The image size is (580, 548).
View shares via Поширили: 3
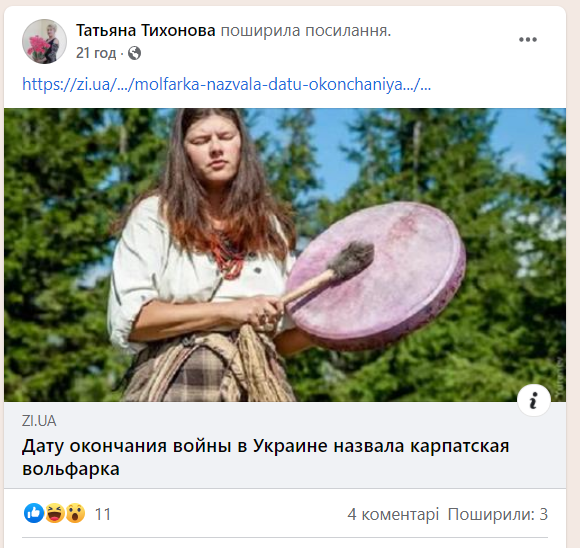point(498,514)
